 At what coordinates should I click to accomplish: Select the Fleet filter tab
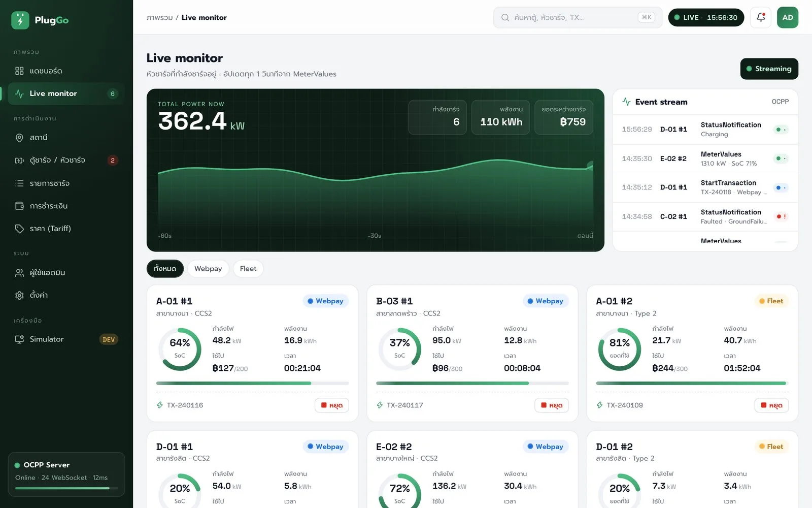[248, 269]
